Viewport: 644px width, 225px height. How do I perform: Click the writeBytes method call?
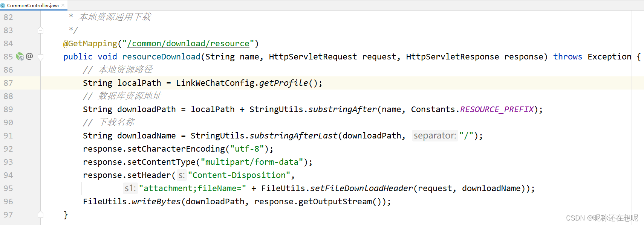coord(156,202)
